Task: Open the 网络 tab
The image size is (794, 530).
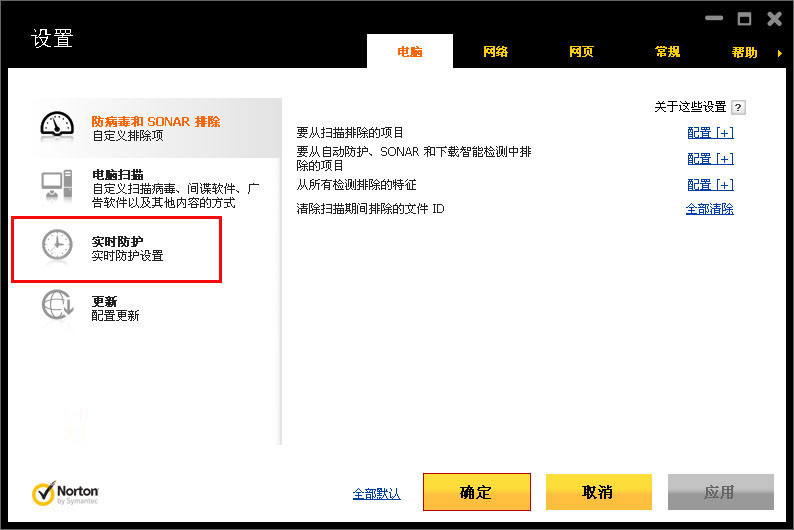Action: (495, 52)
